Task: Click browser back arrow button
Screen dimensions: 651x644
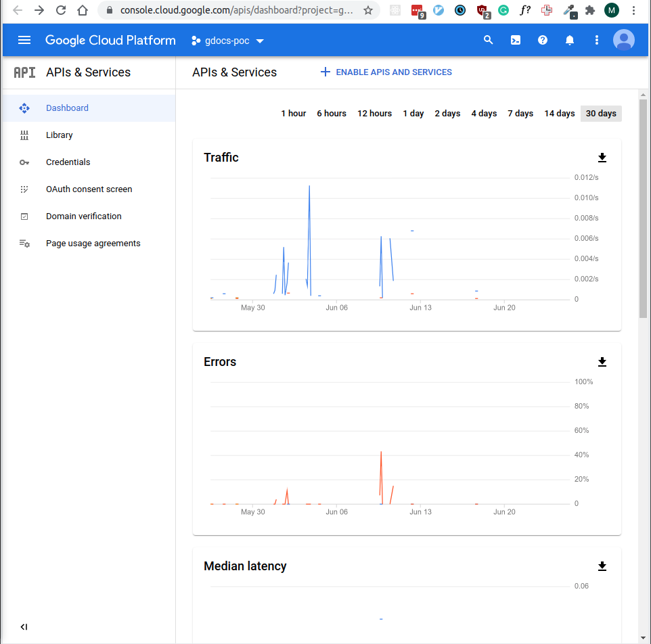Action: click(x=18, y=10)
